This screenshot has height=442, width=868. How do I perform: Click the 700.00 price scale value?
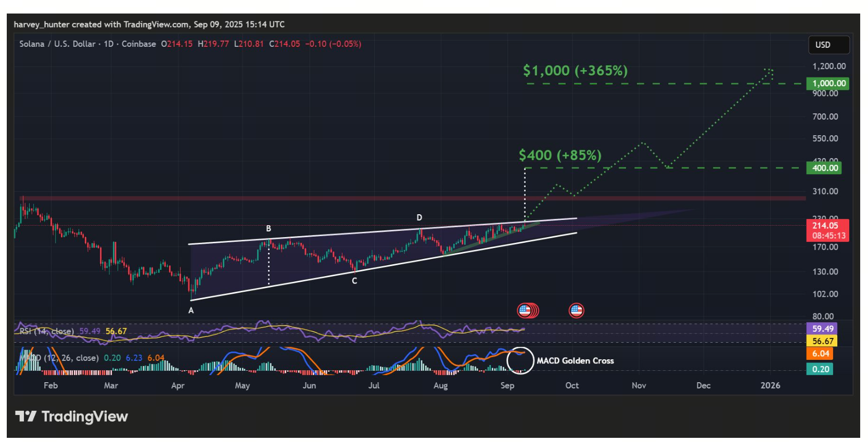[x=825, y=116]
